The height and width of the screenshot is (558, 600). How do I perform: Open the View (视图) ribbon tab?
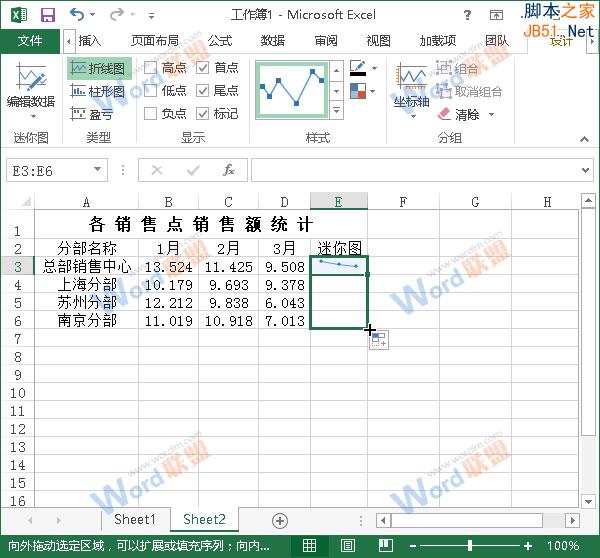tap(378, 41)
